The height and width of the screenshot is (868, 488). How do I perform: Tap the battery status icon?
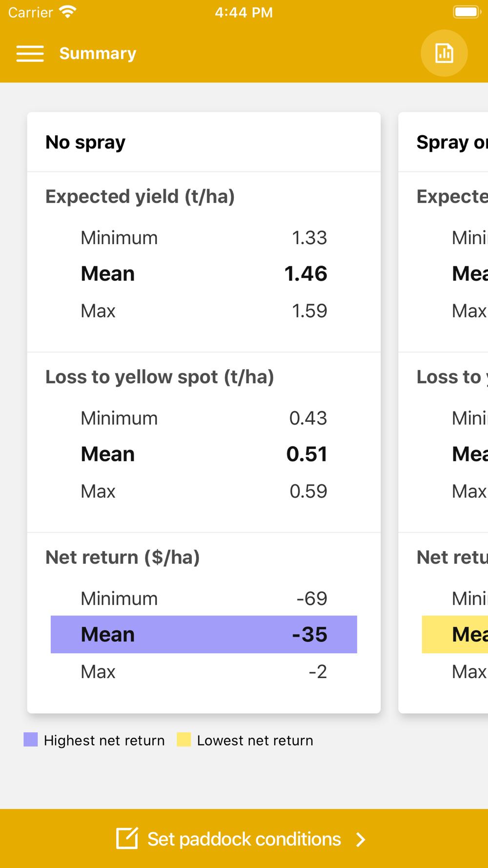[x=467, y=12]
